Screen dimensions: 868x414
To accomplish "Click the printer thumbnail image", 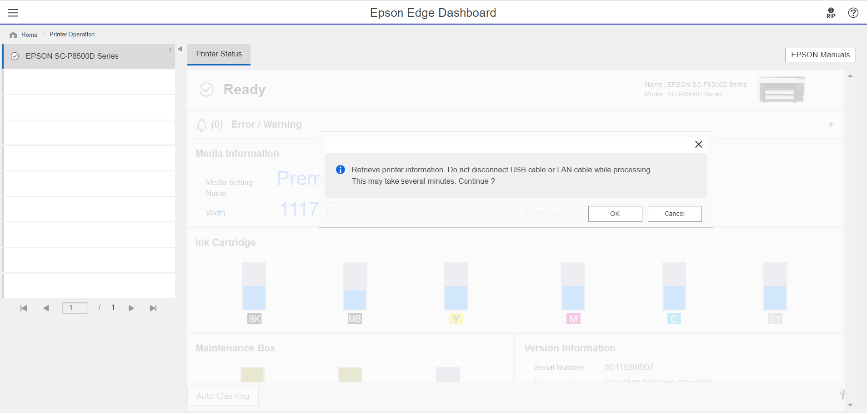I will coord(783,90).
